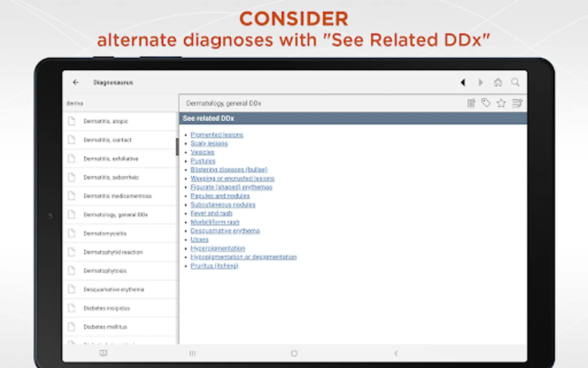Mark entry as favorite with star icon
Image resolution: width=588 pixels, height=368 pixels.
[x=501, y=103]
